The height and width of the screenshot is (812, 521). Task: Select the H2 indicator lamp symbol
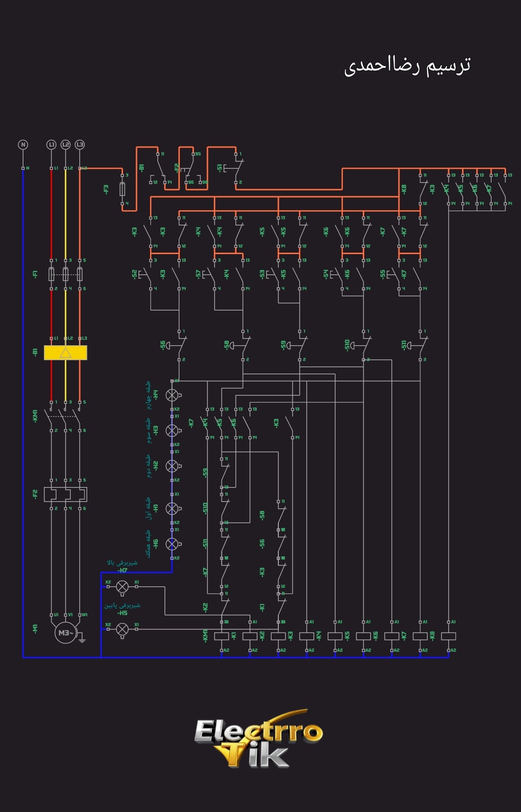click(x=172, y=466)
